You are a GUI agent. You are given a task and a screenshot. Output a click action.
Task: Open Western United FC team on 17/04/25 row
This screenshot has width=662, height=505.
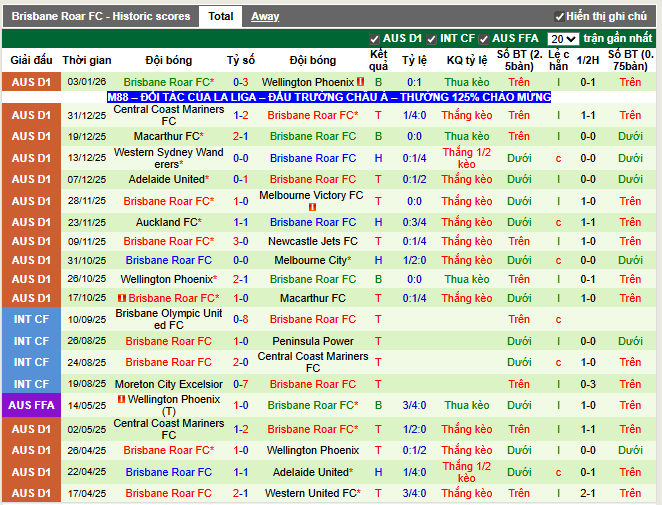[x=310, y=493]
